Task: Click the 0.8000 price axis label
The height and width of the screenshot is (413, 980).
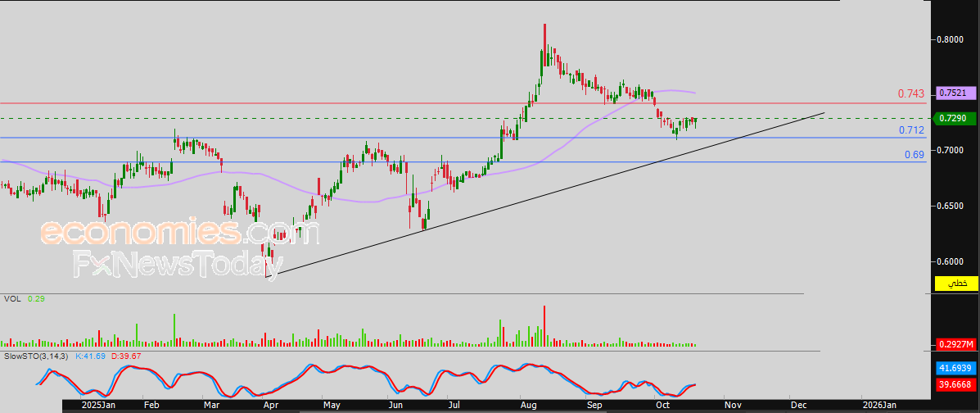Action: [x=951, y=39]
